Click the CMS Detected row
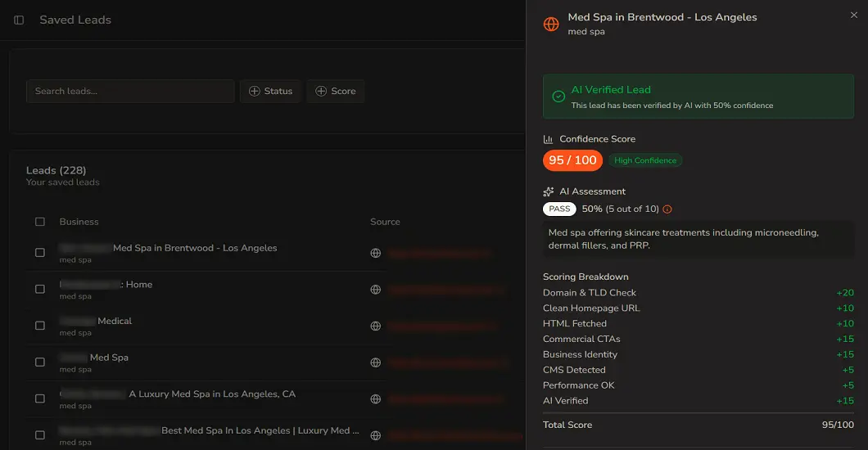 (698, 371)
